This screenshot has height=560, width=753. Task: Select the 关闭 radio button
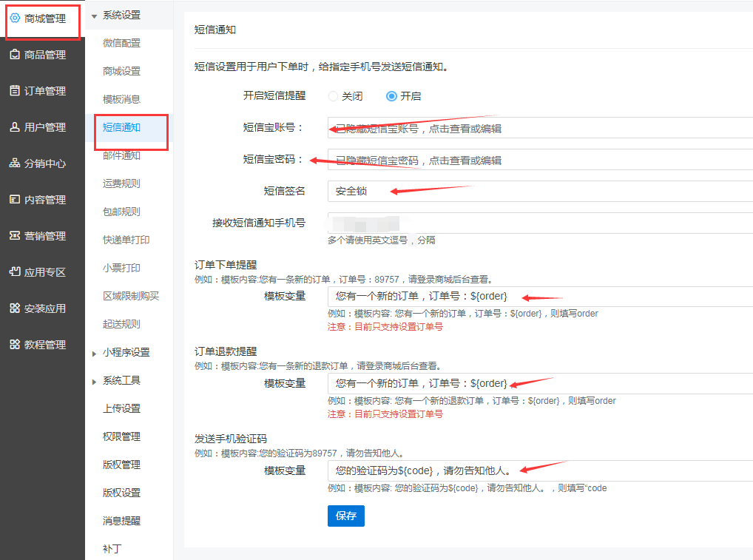334,96
